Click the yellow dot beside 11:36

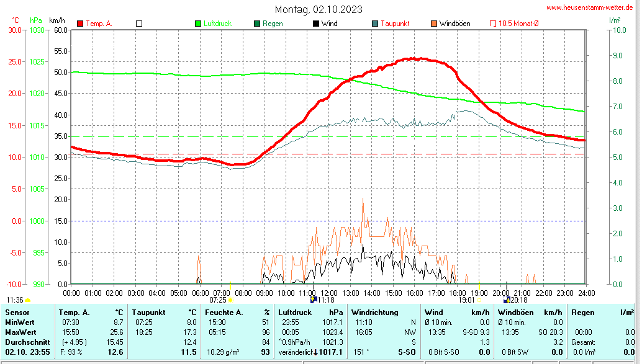[x=28, y=300]
